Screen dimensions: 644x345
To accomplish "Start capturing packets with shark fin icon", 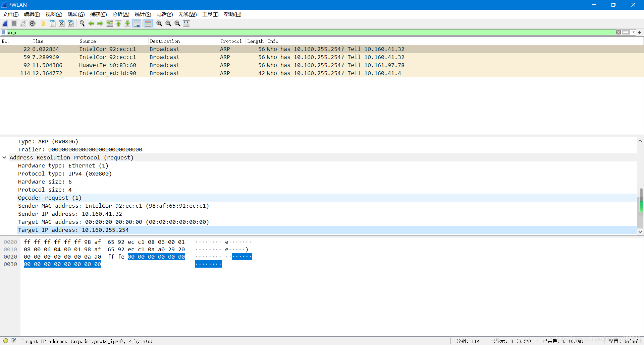I will [5, 23].
